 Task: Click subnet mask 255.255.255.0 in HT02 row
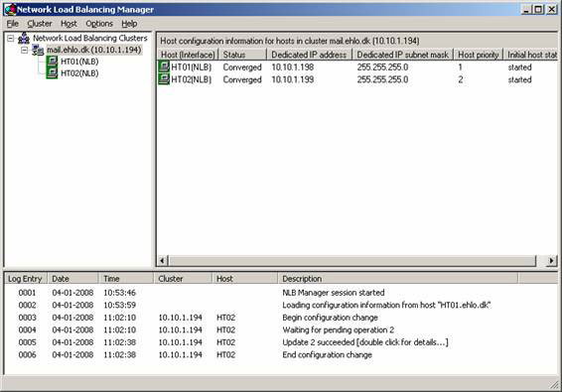[382, 79]
